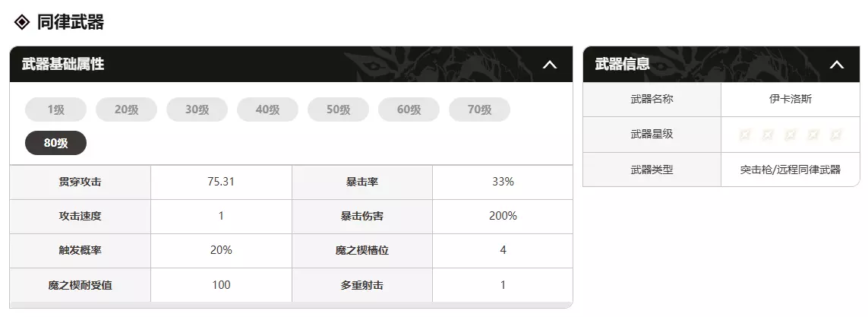Click the diamond icon beside 同律武器 heading

point(22,22)
